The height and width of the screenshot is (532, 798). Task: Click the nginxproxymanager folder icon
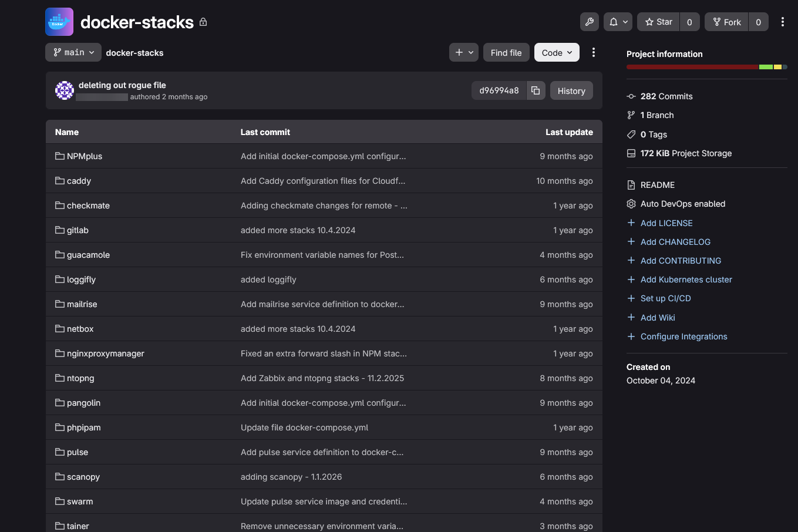(60, 353)
